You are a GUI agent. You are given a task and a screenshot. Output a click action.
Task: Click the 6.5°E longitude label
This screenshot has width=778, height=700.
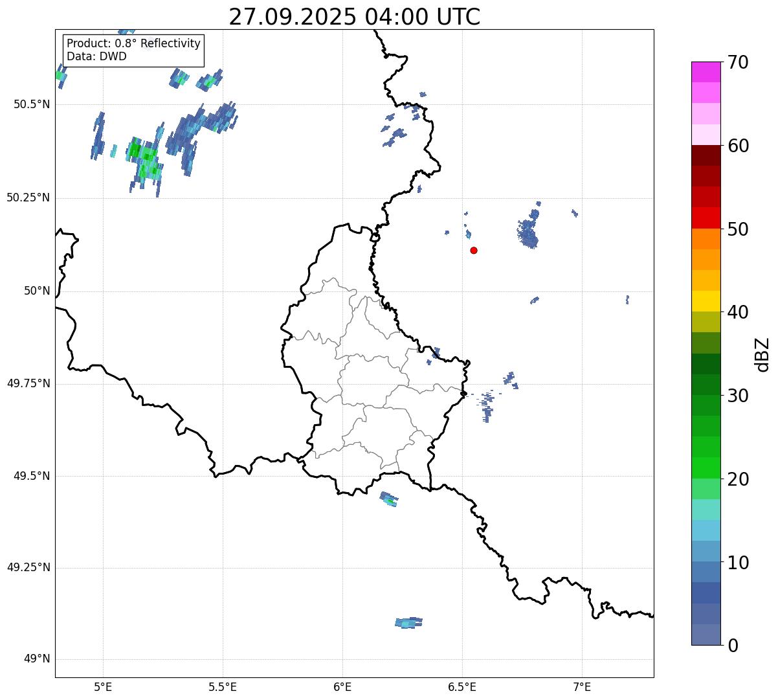click(x=463, y=686)
